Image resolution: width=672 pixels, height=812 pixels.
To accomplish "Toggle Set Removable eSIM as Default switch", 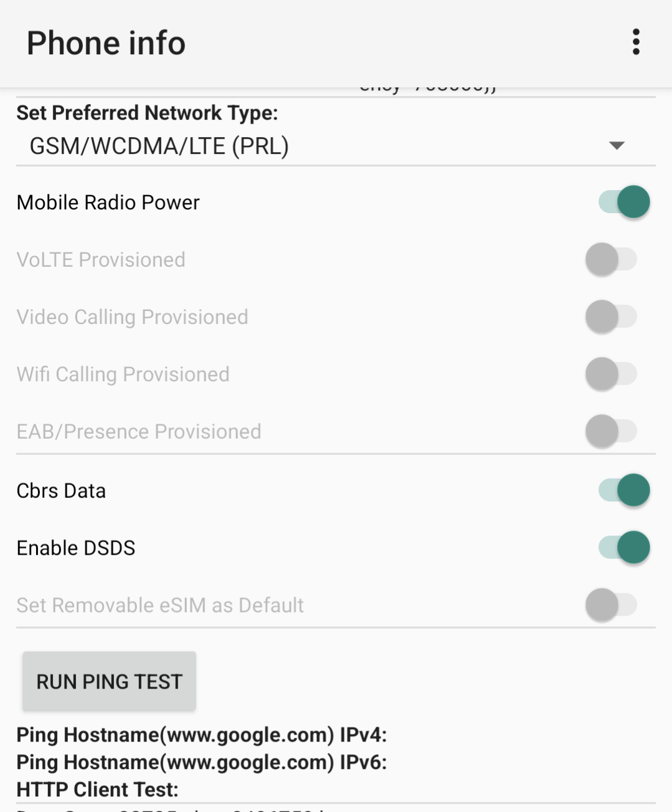I will click(611, 605).
